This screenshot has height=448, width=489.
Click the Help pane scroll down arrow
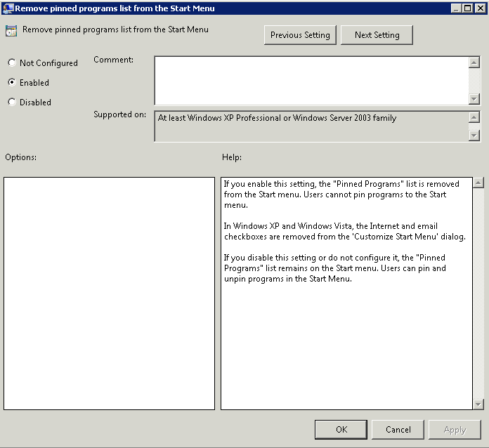point(478,404)
